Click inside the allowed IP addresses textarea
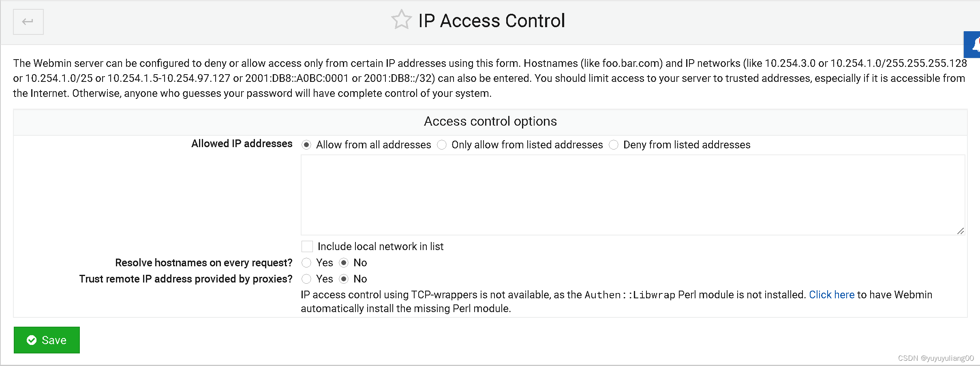Image resolution: width=980 pixels, height=366 pixels. coord(632,195)
